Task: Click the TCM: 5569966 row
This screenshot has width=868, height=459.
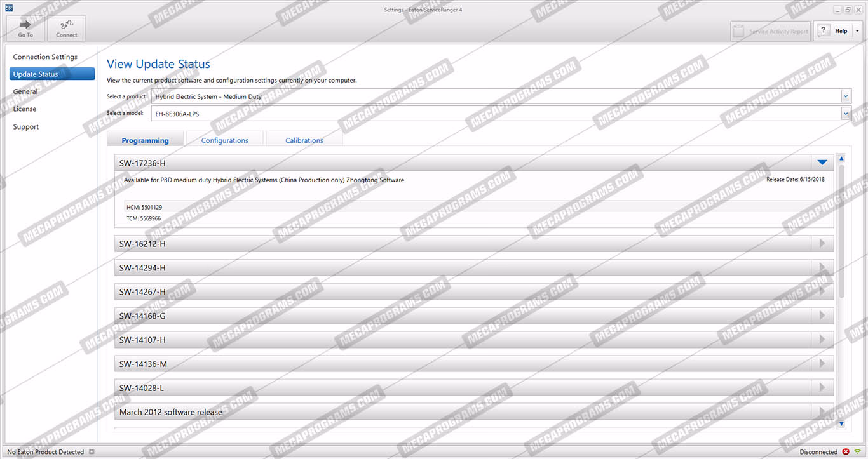Action: 474,218
